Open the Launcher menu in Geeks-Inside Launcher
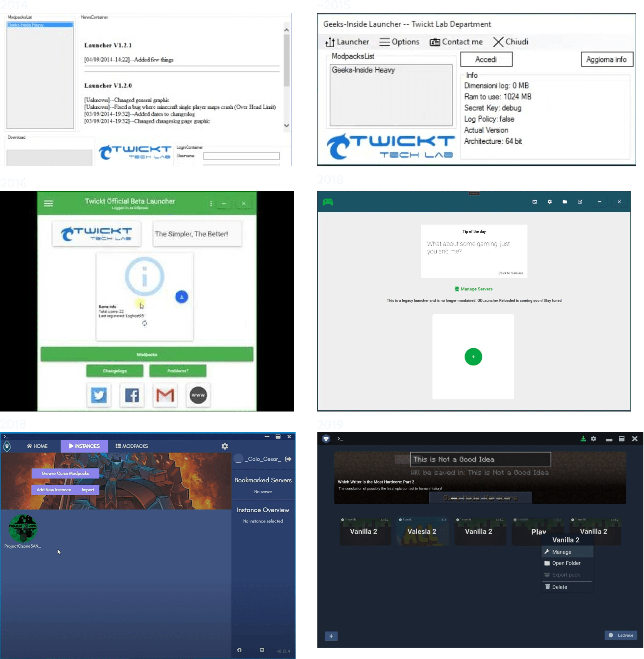Screen dimensions: 644x659 347,42
